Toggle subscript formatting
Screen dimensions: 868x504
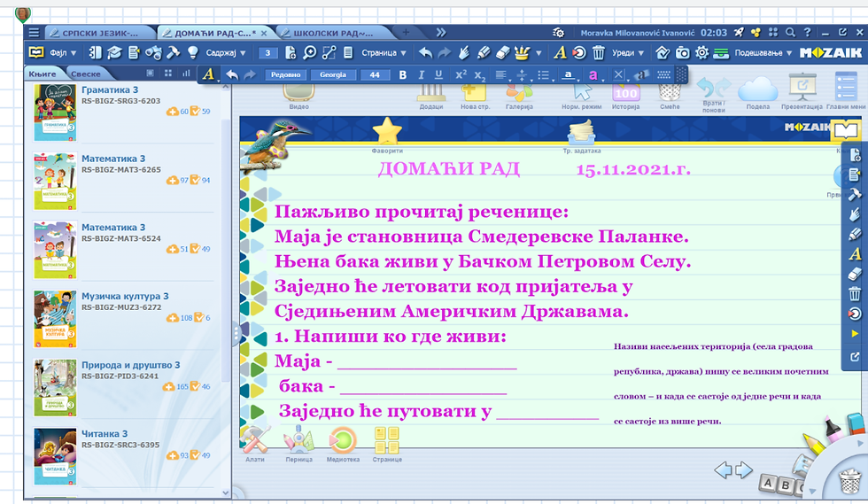click(x=480, y=75)
